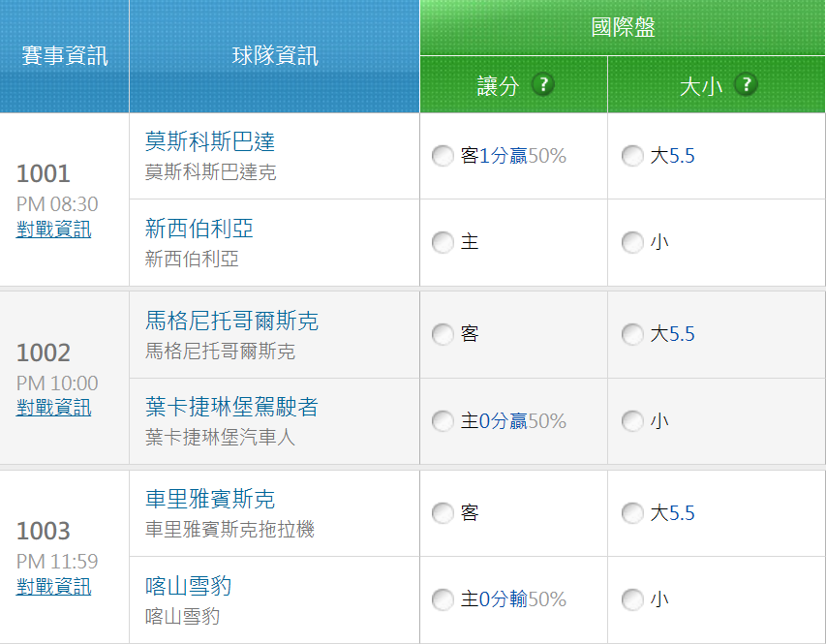Viewport: 826px width, 644px height.
Task: Choose 大5.5 for match 1001
Action: (632, 156)
